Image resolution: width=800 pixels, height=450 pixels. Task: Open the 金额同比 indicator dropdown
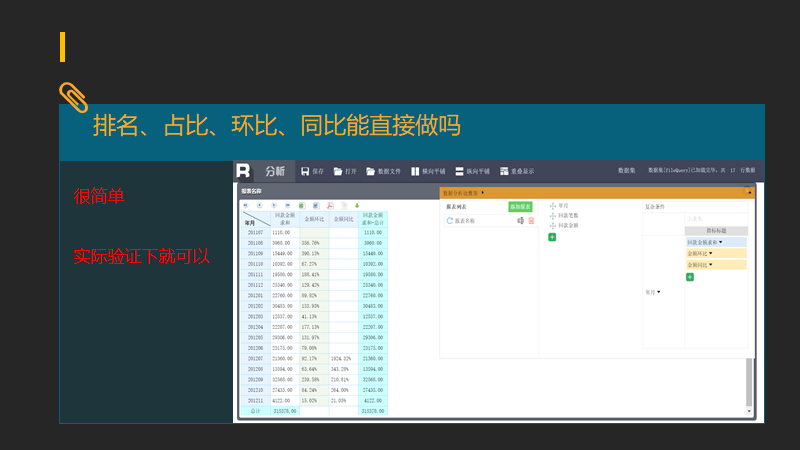tap(710, 265)
